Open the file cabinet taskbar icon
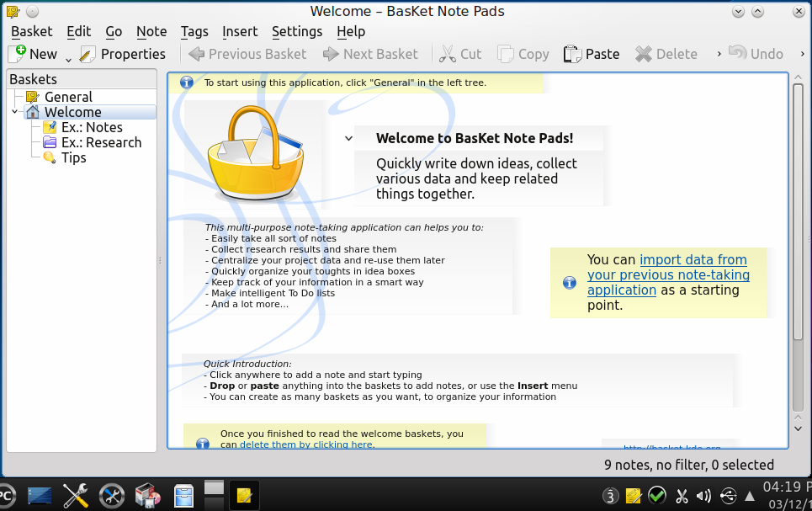 (x=183, y=496)
